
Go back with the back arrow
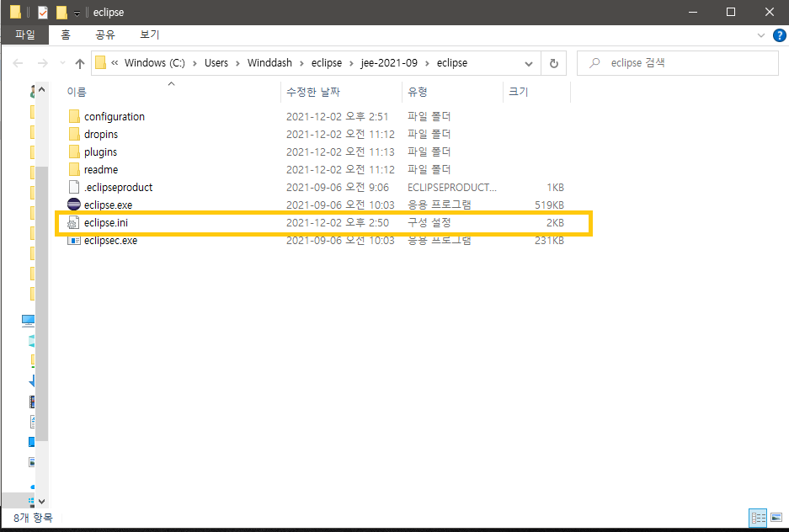(x=19, y=63)
